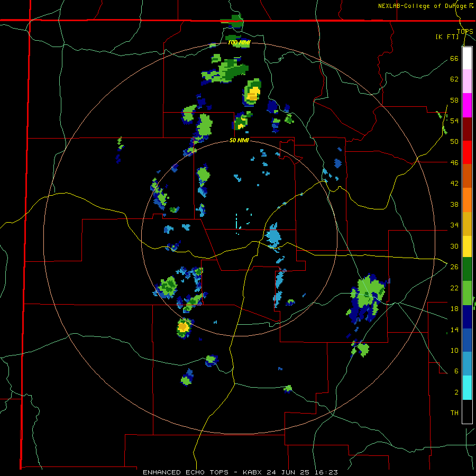Click the yellow-topped cell just inside the 50 NMI ring
Screen dimensions: 476x476
184,327
